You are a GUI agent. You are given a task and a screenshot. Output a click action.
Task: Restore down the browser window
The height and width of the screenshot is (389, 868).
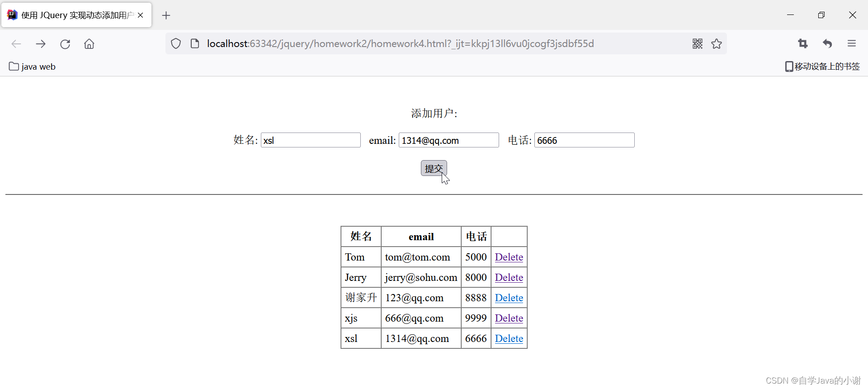(x=821, y=15)
